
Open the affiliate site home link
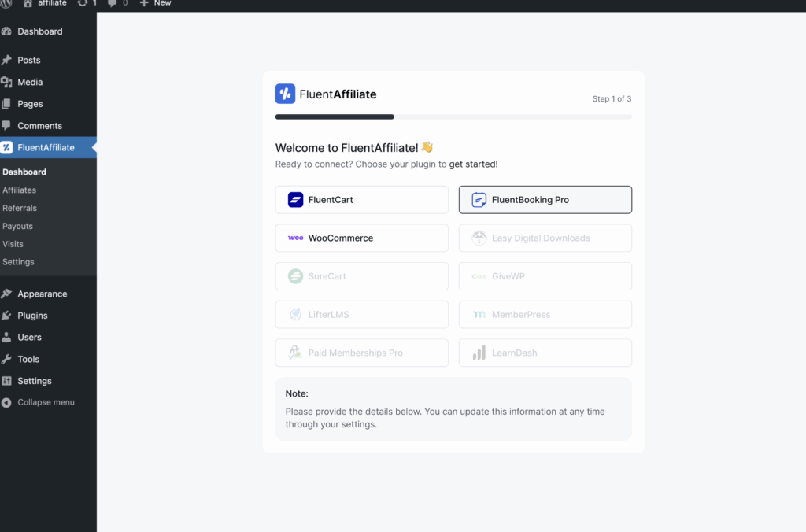point(45,3)
